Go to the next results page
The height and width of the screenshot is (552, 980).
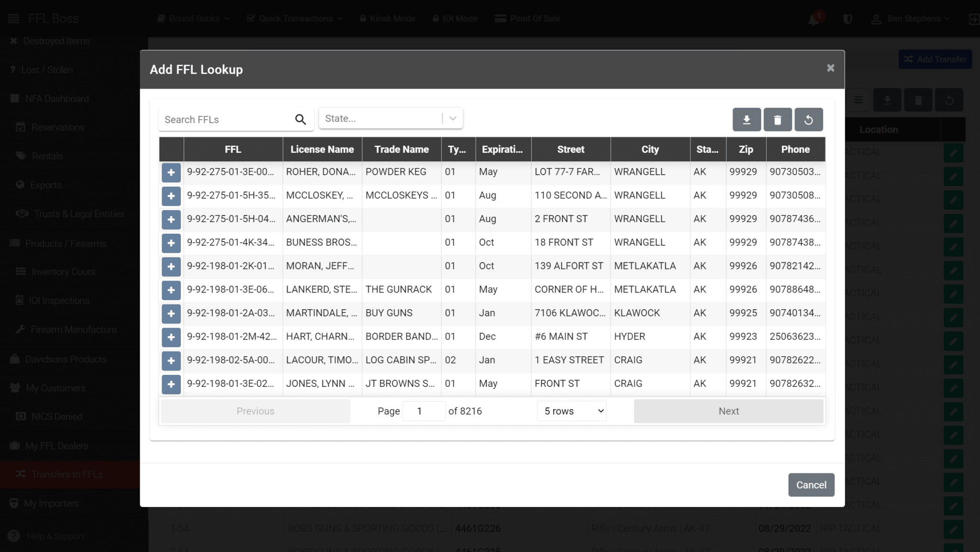click(x=728, y=411)
